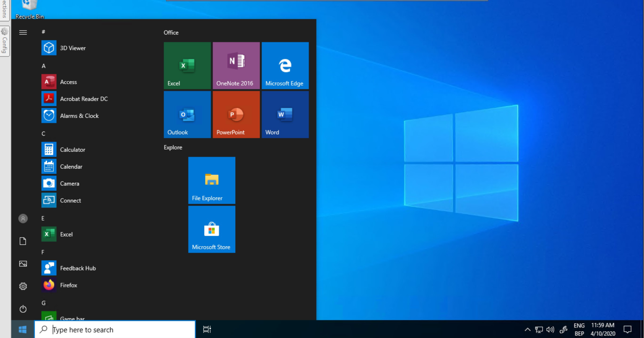This screenshot has height=338, width=644.
Task: Open the Excel tile in Office group
Action: (x=187, y=65)
